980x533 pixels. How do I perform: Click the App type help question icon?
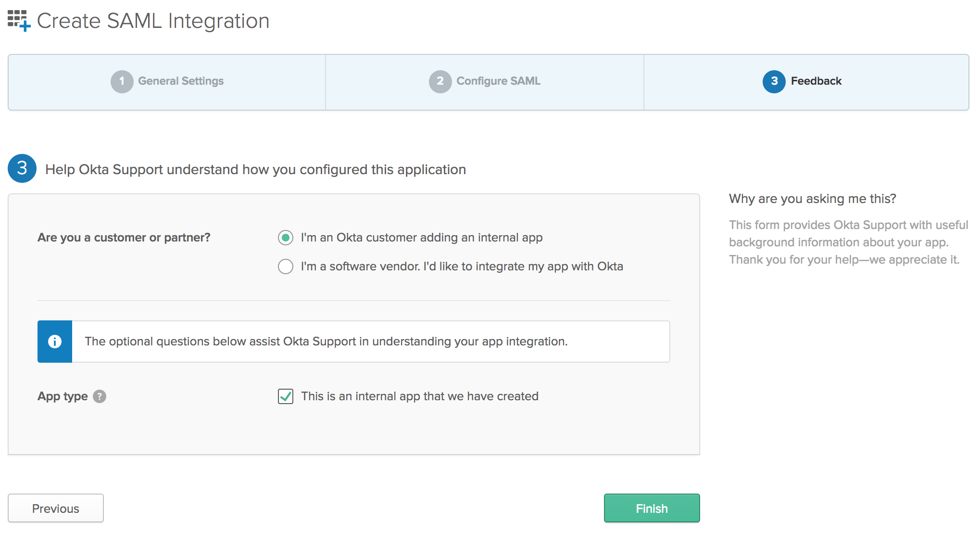point(100,396)
